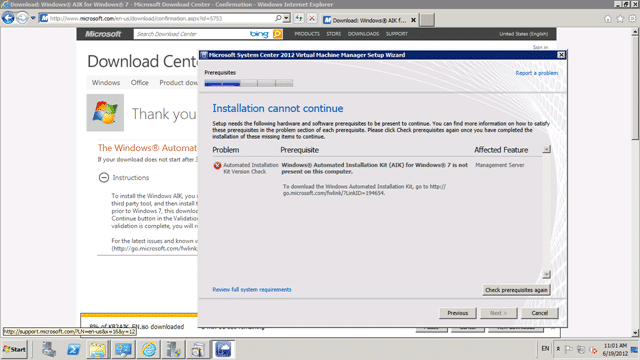Click the address bar search magnifier

click(278, 18)
